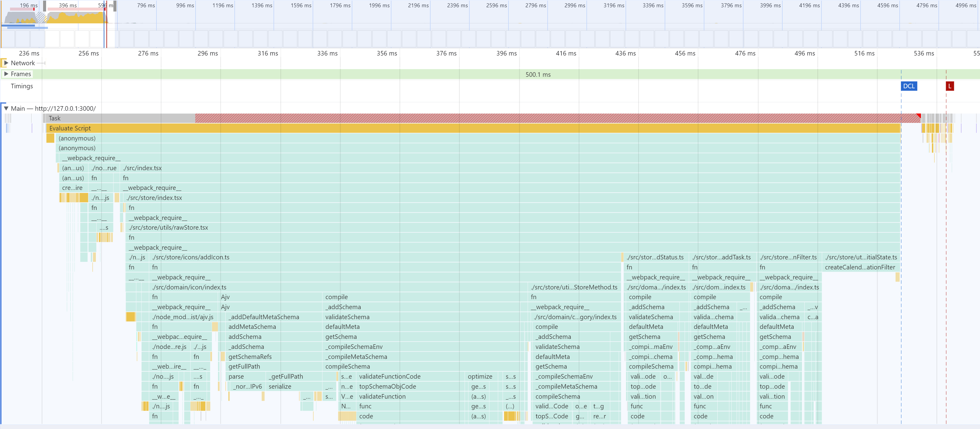
Task: Expand the Network track
Action: pyautogui.click(x=6, y=63)
